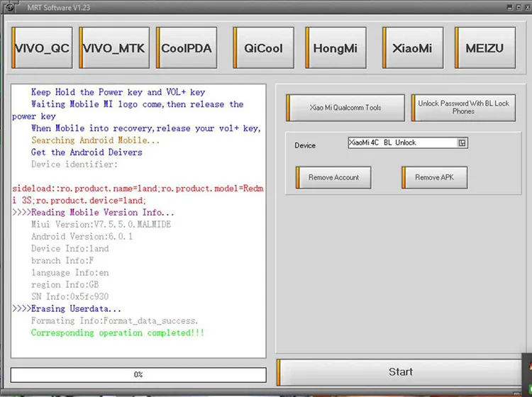
Task: Click 'language Info:en' log entry
Action: click(x=70, y=272)
